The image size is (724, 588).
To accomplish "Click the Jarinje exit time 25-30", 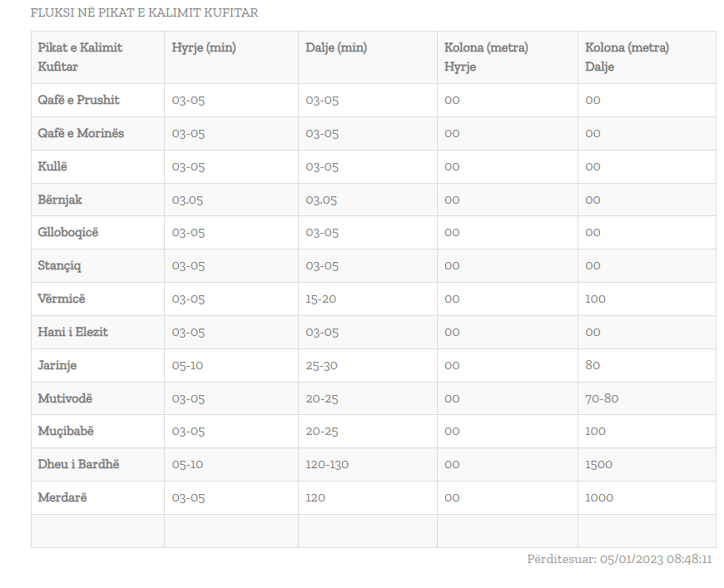I will tap(321, 366).
